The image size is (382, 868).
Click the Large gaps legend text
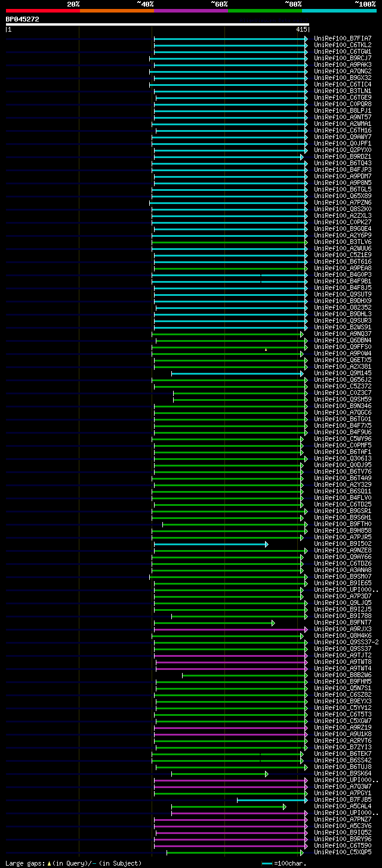(x=73, y=863)
